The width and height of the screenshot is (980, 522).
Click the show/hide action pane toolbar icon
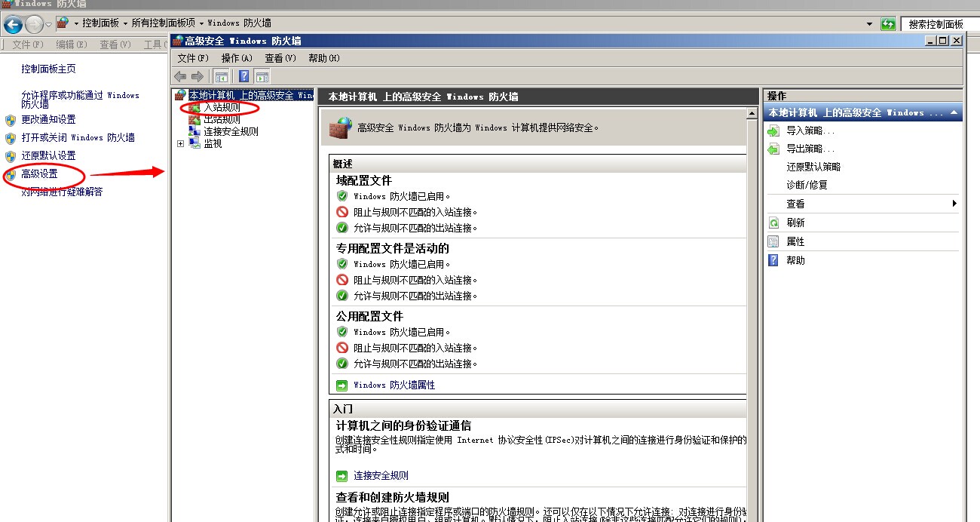pyautogui.click(x=262, y=76)
